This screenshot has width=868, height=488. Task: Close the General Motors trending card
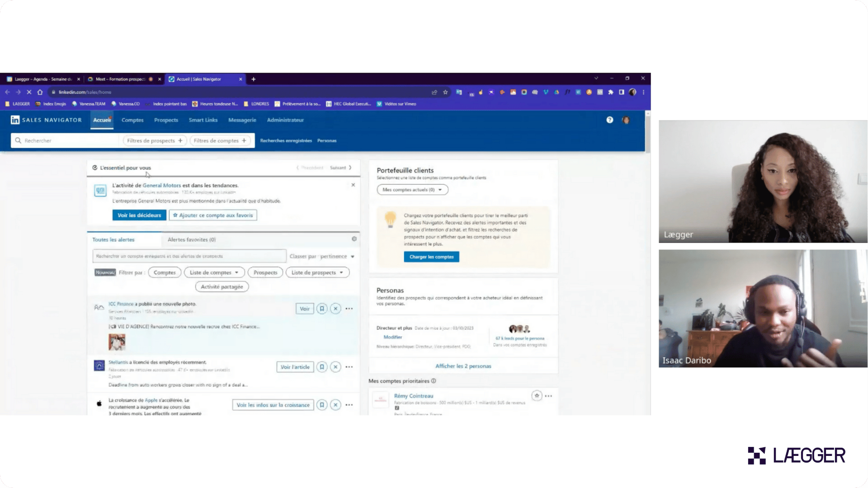[353, 185]
